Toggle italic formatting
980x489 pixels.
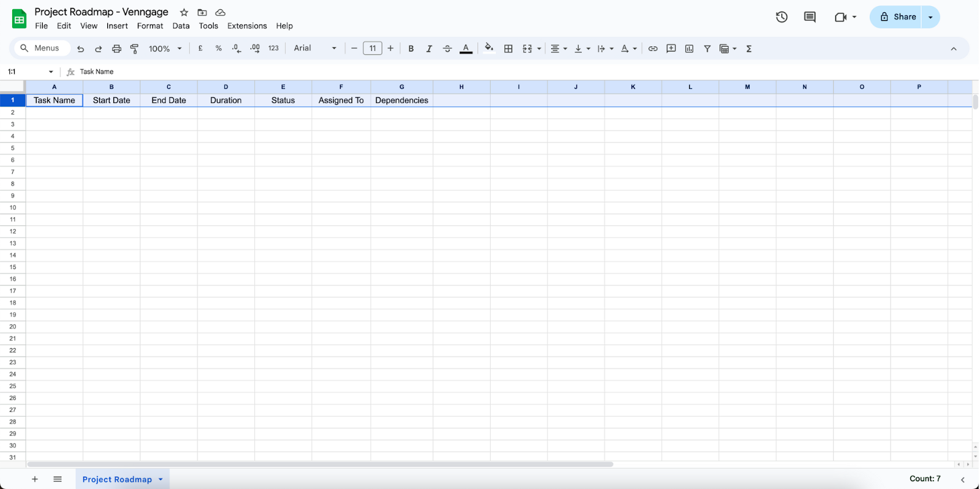click(x=429, y=48)
